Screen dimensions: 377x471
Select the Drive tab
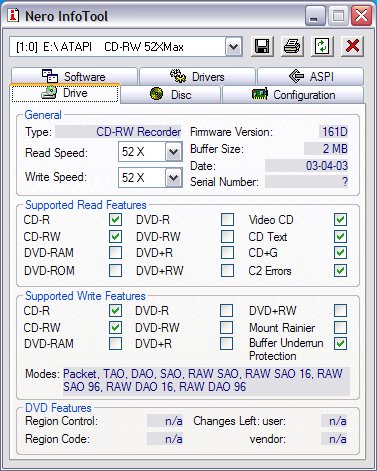tap(65, 93)
